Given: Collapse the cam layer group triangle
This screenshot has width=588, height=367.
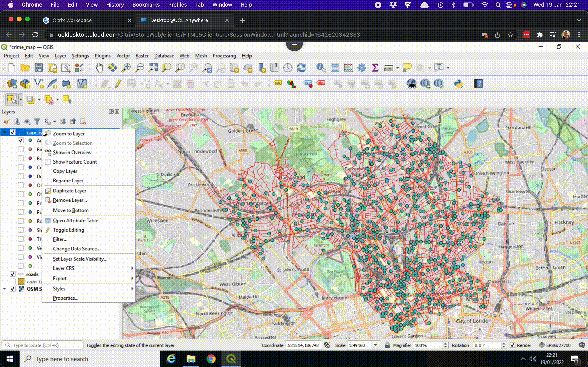Looking at the screenshot, I should 4,132.
